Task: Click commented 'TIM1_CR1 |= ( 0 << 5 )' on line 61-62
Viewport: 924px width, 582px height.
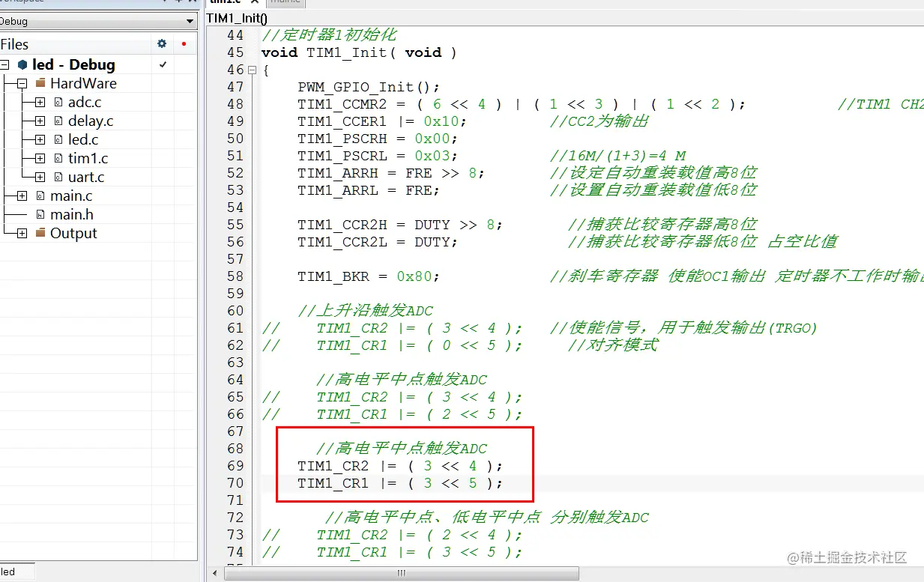Action: tap(420, 345)
